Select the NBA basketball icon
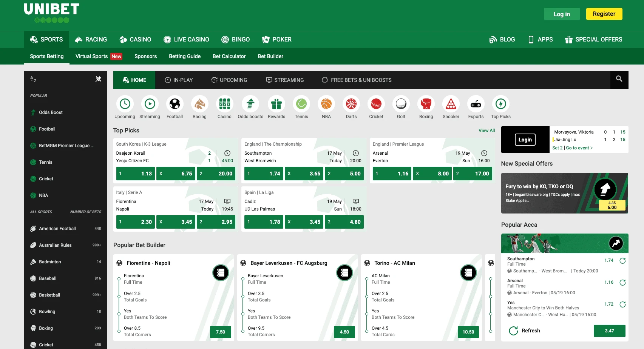Screen dimensions: 644x349 click(x=326, y=104)
